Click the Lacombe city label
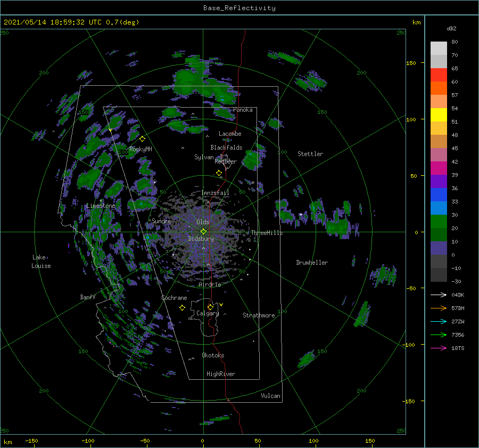Screen dimensions: 479x448 tap(230, 134)
